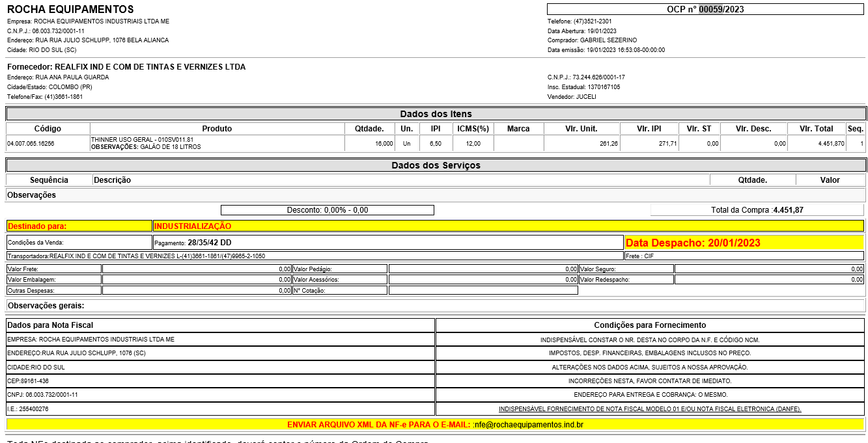Click the Total da Compra value box
This screenshot has width=868, height=443.
tap(757, 210)
